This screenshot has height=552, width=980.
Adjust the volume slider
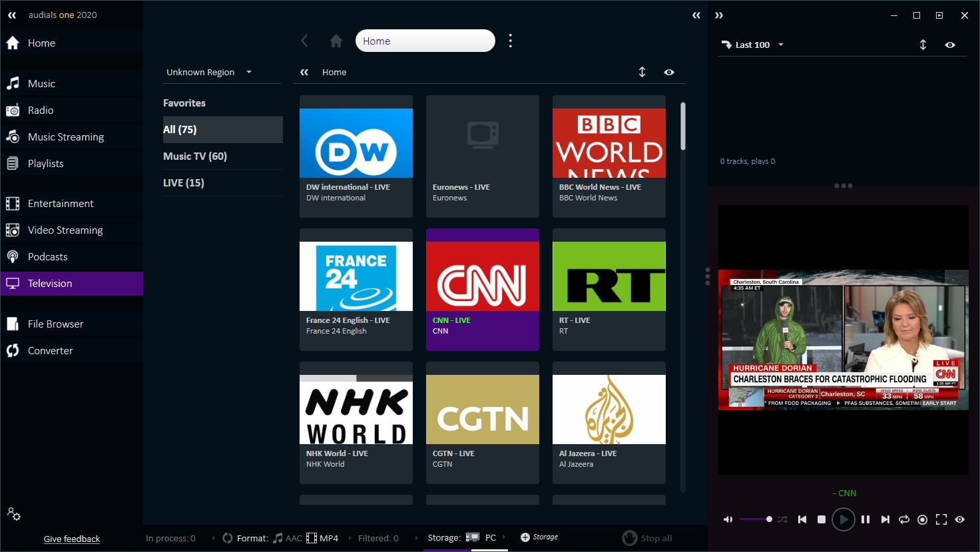[756, 519]
